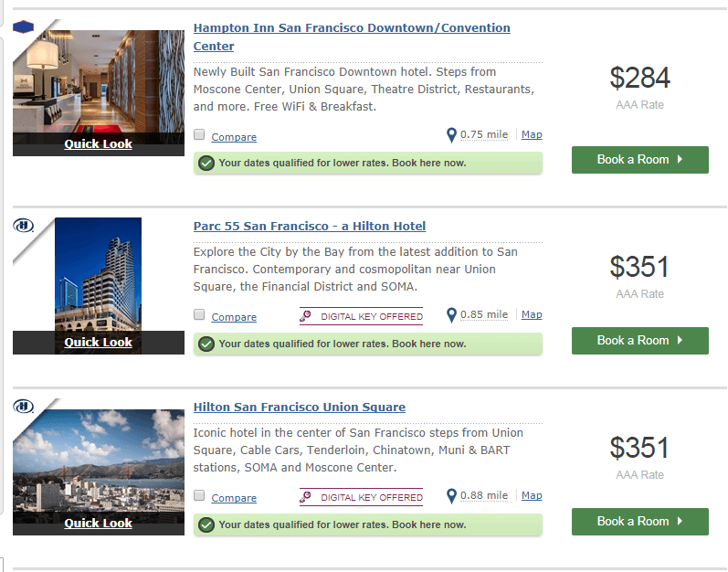Viewport: 728px width, 572px height.
Task: Click Parc 55 digital key icon
Action: [x=308, y=316]
